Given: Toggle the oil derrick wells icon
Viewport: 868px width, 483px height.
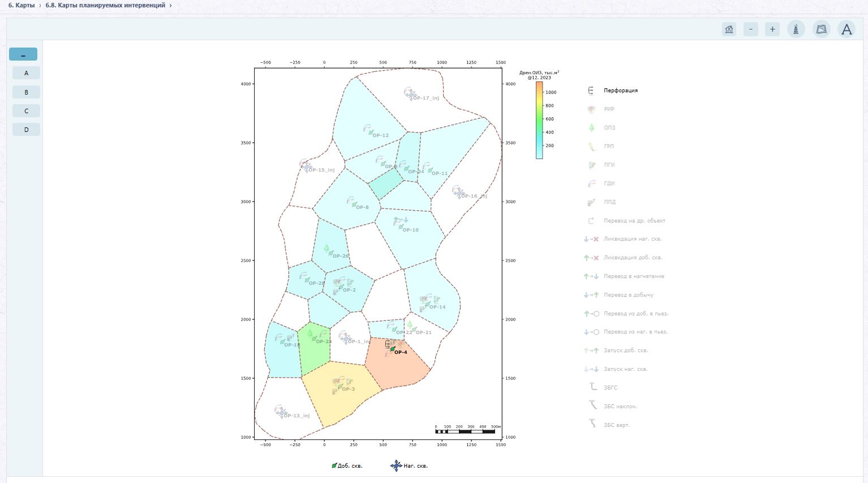Looking at the screenshot, I should point(796,29).
